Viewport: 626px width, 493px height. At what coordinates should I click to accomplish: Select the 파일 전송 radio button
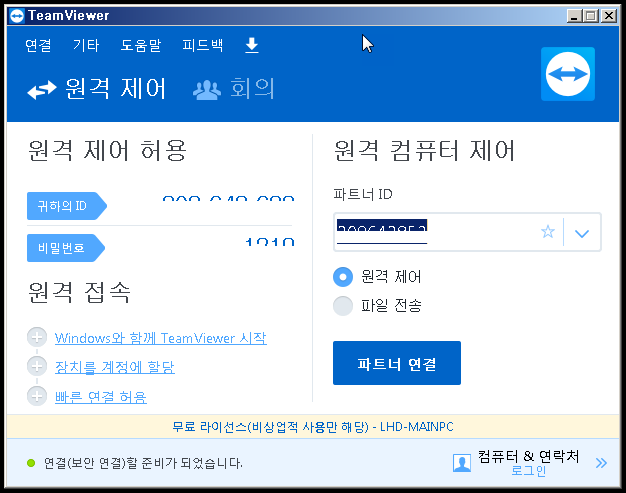343,306
